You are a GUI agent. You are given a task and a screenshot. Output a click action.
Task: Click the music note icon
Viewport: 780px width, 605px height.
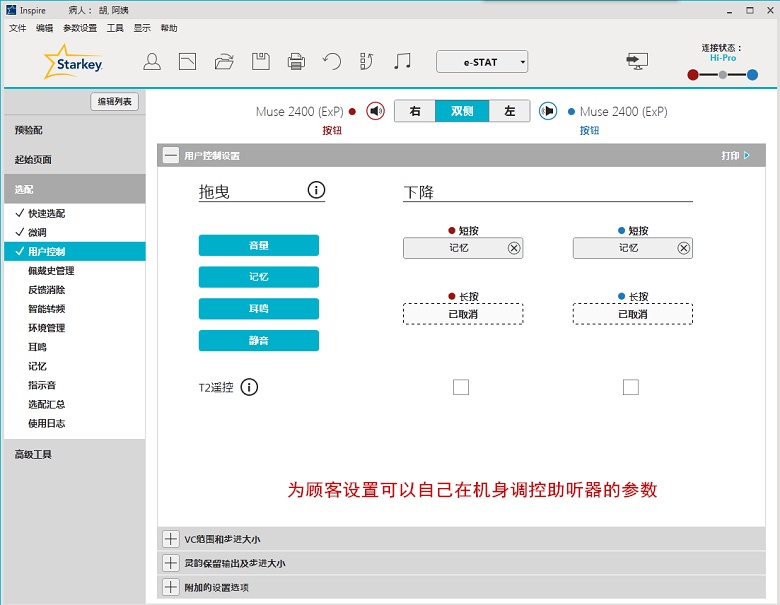tap(402, 62)
